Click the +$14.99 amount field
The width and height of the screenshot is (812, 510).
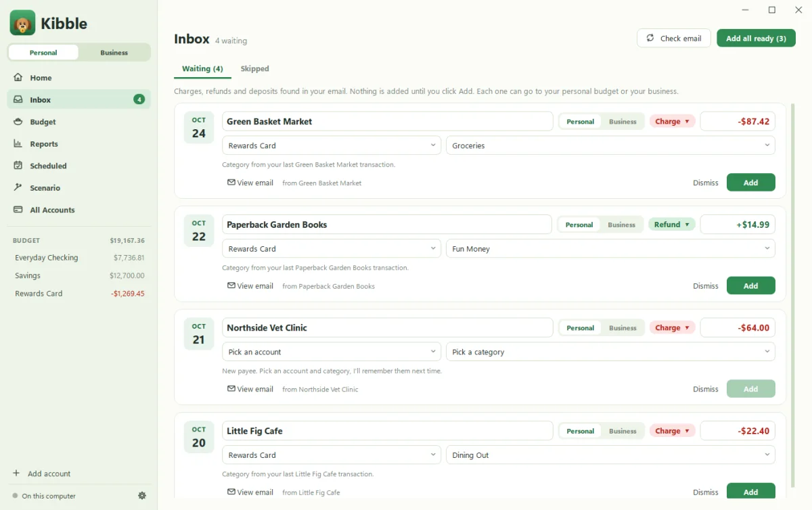point(738,225)
